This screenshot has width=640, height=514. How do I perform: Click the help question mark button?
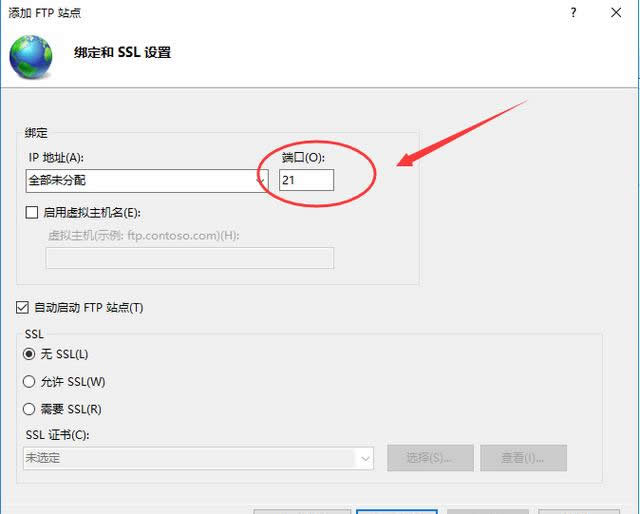click(x=573, y=13)
